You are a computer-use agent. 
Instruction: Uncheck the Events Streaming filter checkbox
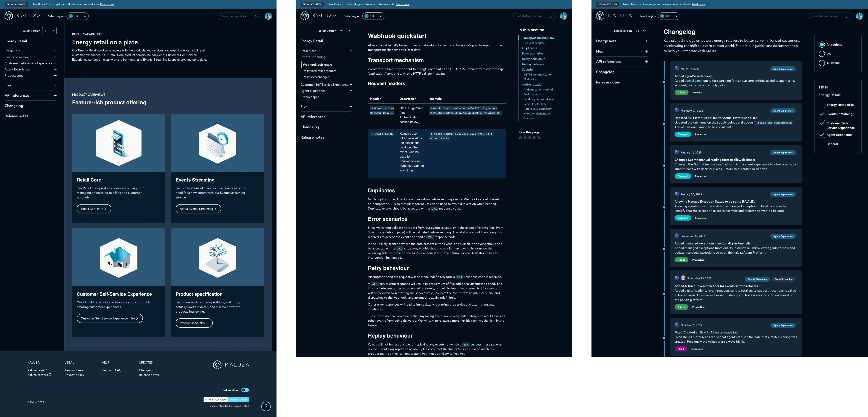click(x=822, y=114)
